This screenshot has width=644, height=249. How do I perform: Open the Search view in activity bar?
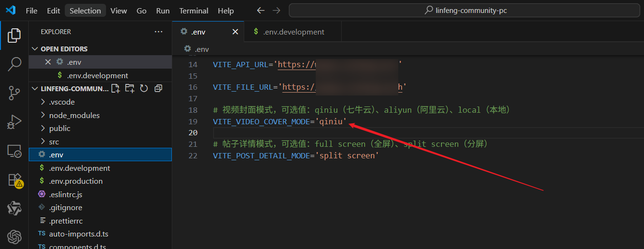click(x=14, y=64)
